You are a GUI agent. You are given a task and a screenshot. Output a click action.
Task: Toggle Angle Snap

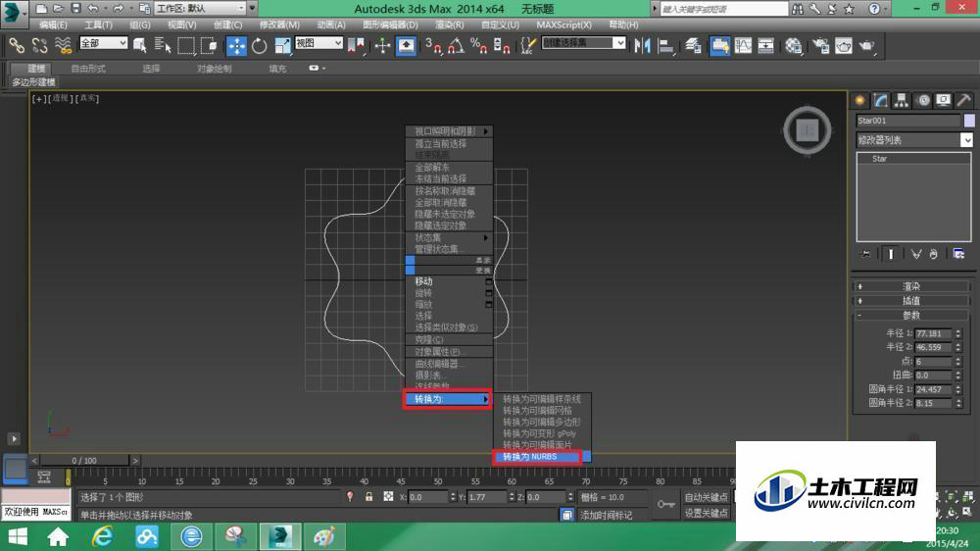coord(456,46)
